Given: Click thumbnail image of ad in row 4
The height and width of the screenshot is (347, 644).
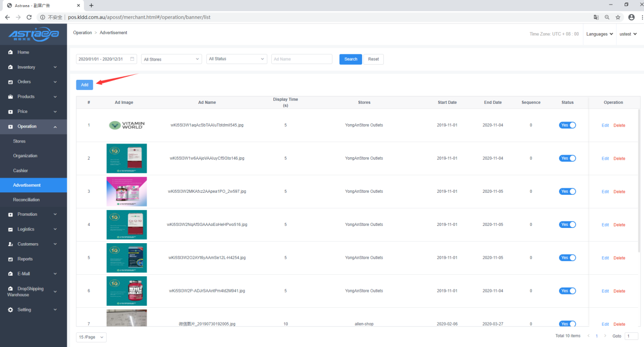Looking at the screenshot, I should click(x=126, y=224).
